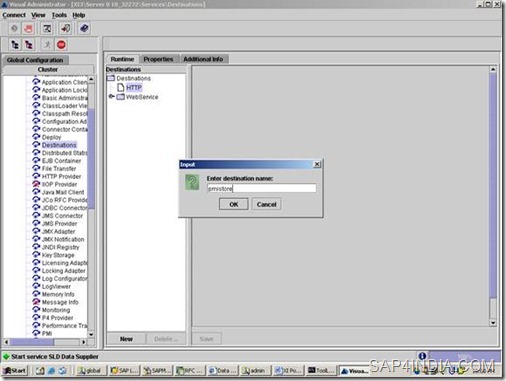Click the icon beside PMI service
Image resolution: width=506 pixels, height=381 pixels.
[x=36, y=333]
